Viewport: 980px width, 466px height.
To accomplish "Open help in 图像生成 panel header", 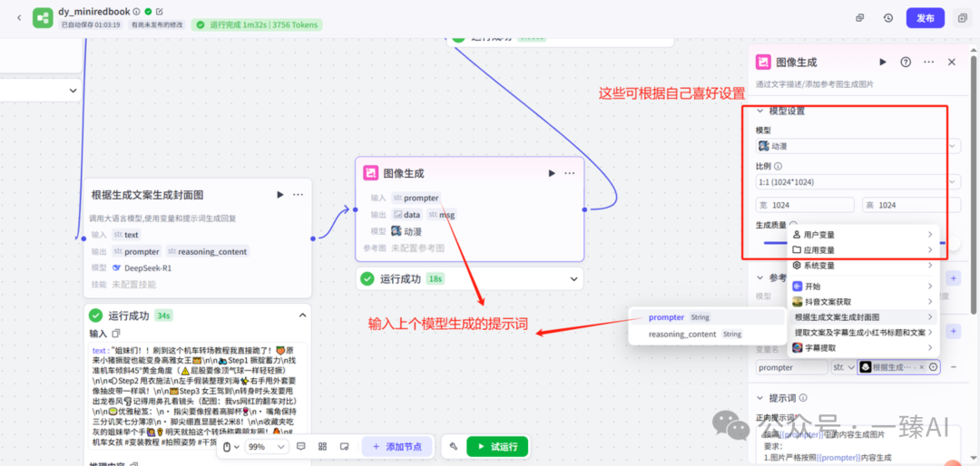I will pyautogui.click(x=905, y=62).
